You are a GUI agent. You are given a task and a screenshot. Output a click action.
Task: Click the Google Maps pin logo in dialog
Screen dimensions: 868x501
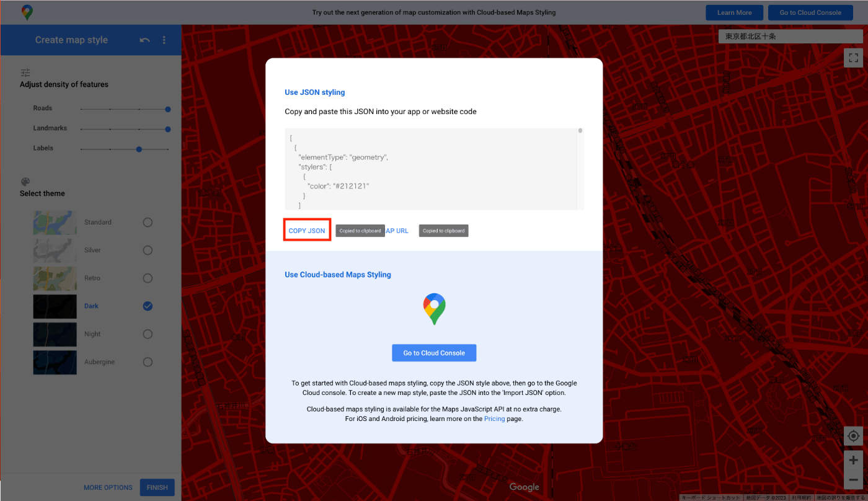pyautogui.click(x=434, y=309)
